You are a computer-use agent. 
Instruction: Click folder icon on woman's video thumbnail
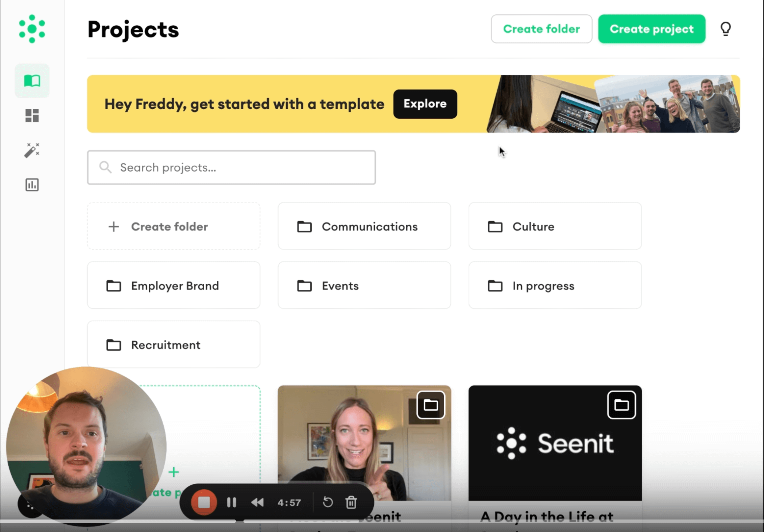431,405
